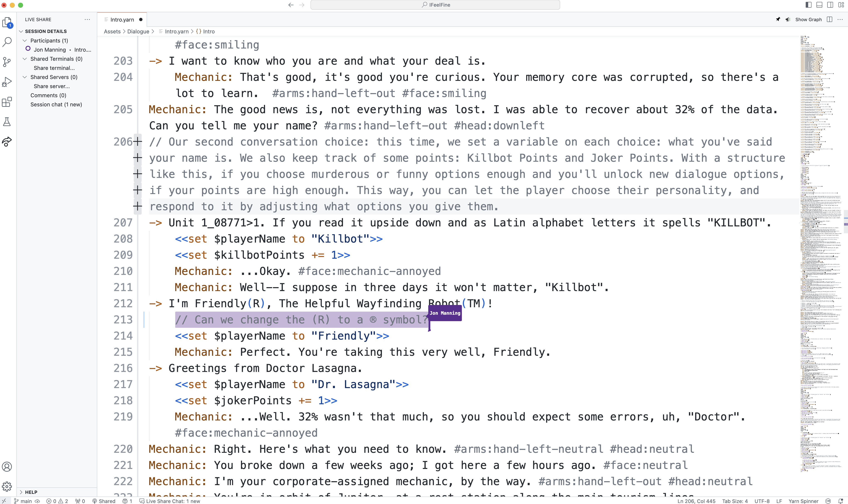Click Share terminal... link
This screenshot has width=848, height=504.
click(x=54, y=68)
